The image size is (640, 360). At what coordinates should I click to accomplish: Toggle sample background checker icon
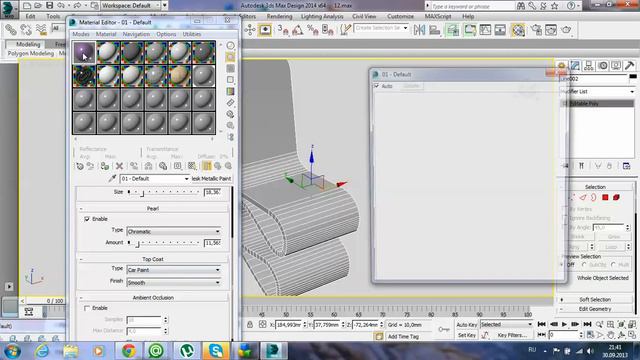coord(231,68)
